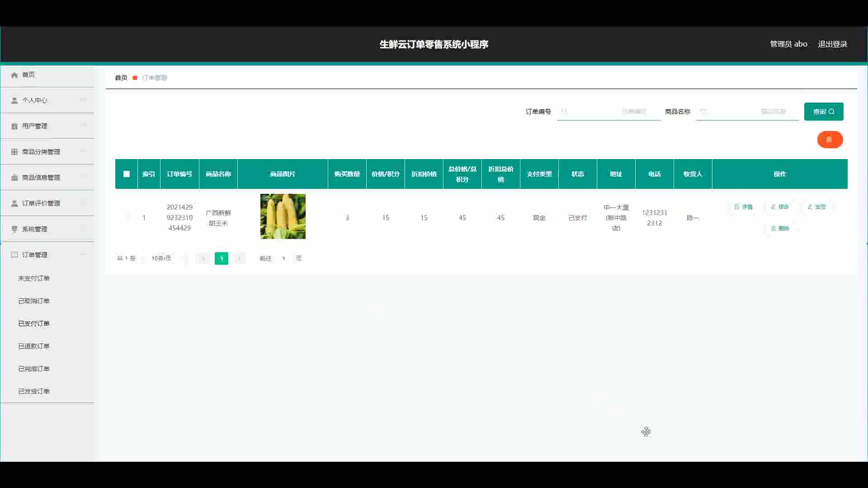Click 退出登录 to log out

tap(832, 44)
